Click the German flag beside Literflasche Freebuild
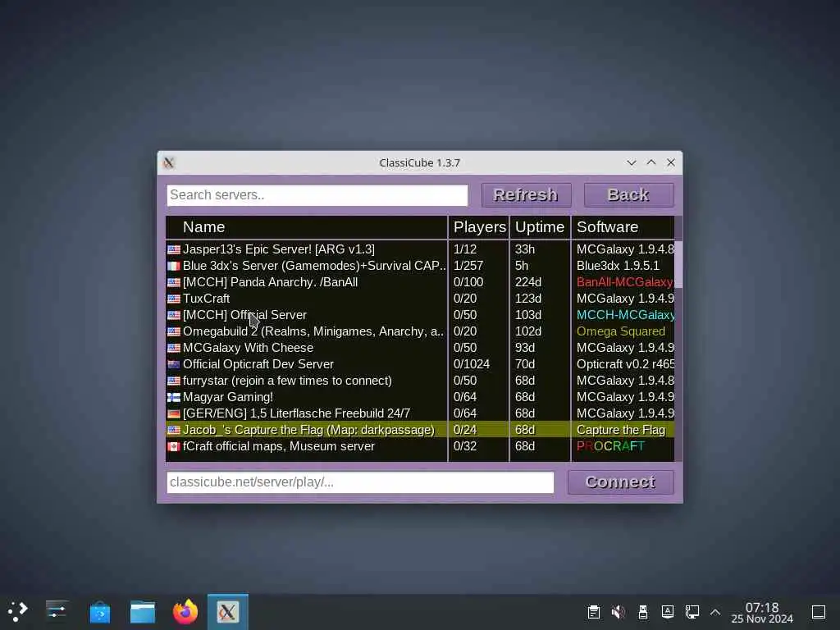 pyautogui.click(x=174, y=414)
